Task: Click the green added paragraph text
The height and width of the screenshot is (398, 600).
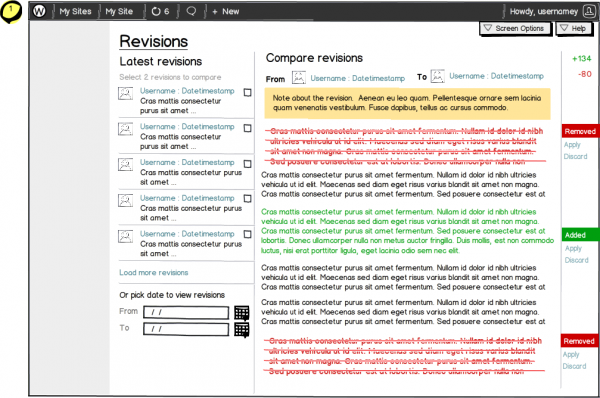Action: pyautogui.click(x=408, y=231)
